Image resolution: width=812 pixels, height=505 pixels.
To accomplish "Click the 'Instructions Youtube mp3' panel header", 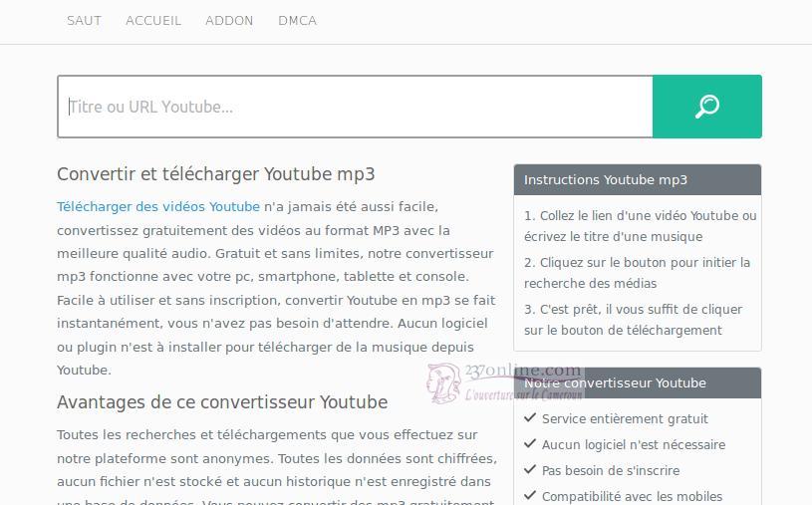I will point(638,179).
